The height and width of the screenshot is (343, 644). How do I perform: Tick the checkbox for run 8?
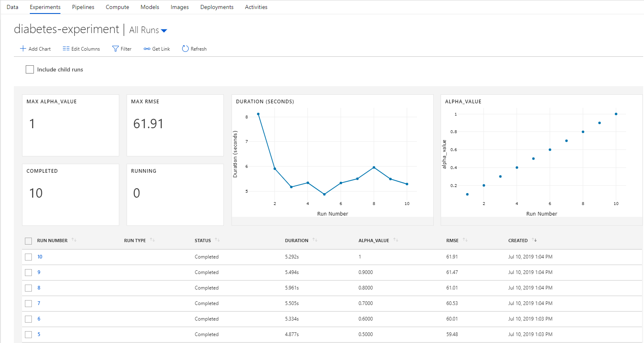[x=28, y=288]
